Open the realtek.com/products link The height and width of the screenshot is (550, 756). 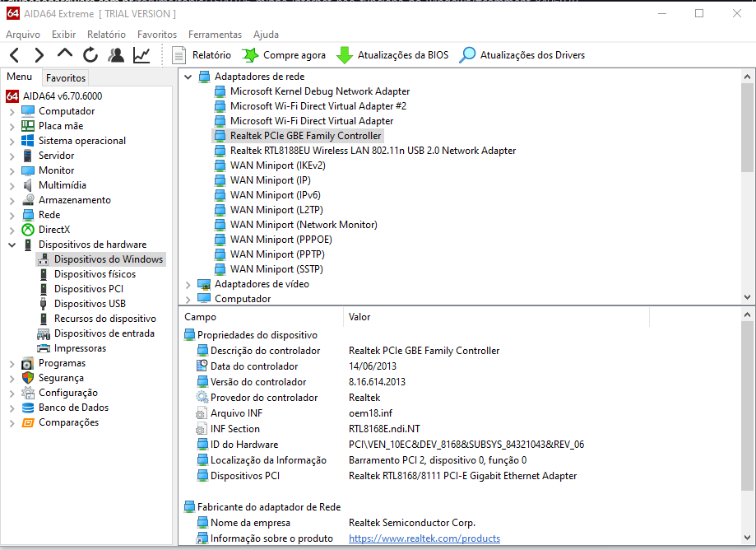pyautogui.click(x=424, y=538)
